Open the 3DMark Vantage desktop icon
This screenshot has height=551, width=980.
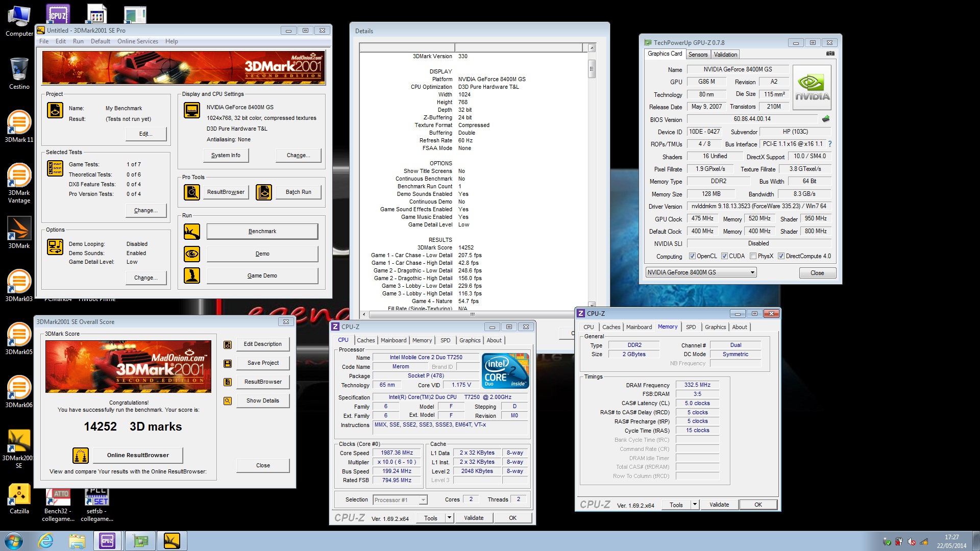coord(19,183)
